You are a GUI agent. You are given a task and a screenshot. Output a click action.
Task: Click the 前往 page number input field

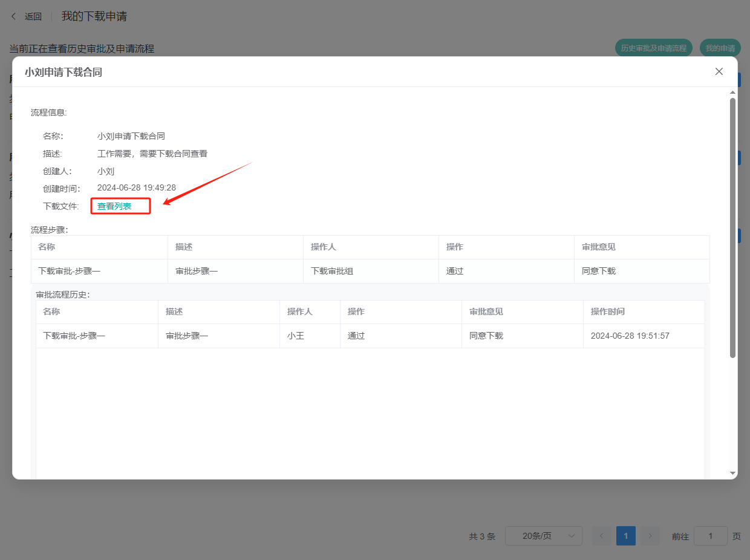coord(710,536)
